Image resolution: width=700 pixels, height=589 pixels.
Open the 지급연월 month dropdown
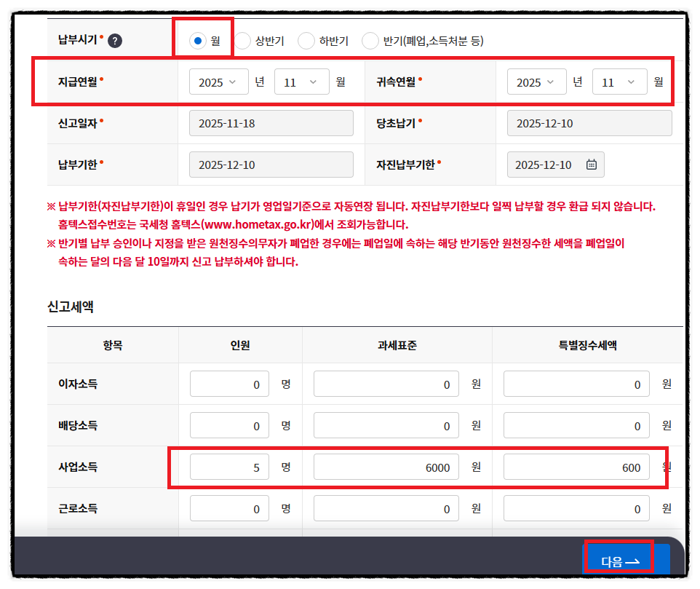coord(302,82)
